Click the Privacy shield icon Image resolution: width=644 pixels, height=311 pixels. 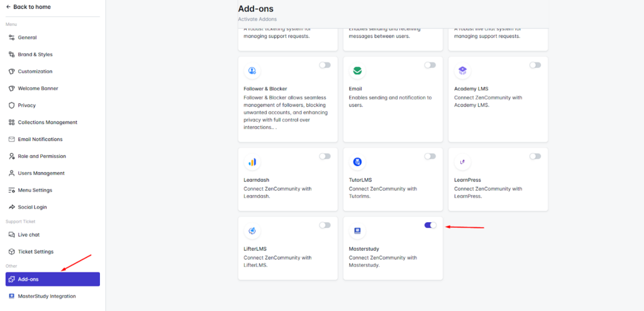[11, 105]
